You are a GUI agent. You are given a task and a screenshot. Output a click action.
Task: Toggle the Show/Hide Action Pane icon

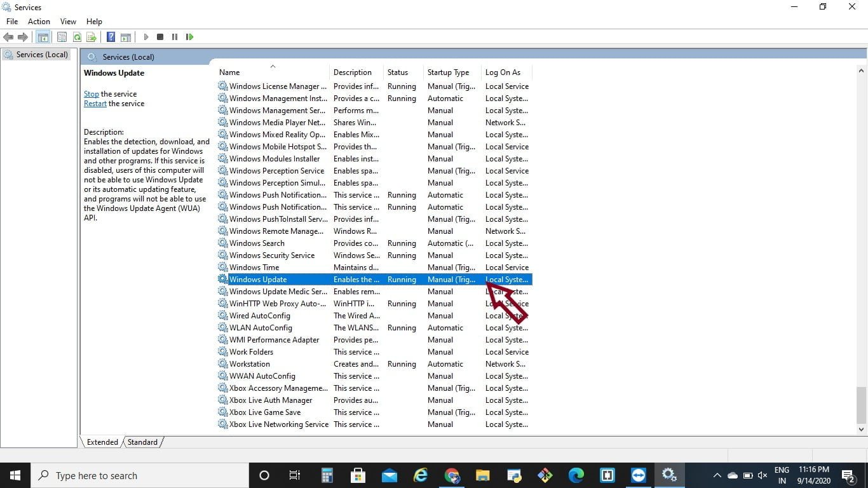tap(126, 37)
